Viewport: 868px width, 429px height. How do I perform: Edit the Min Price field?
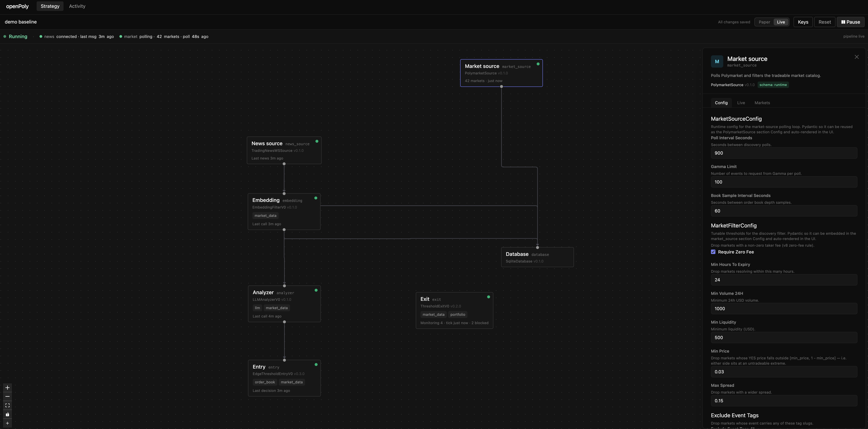tap(784, 372)
